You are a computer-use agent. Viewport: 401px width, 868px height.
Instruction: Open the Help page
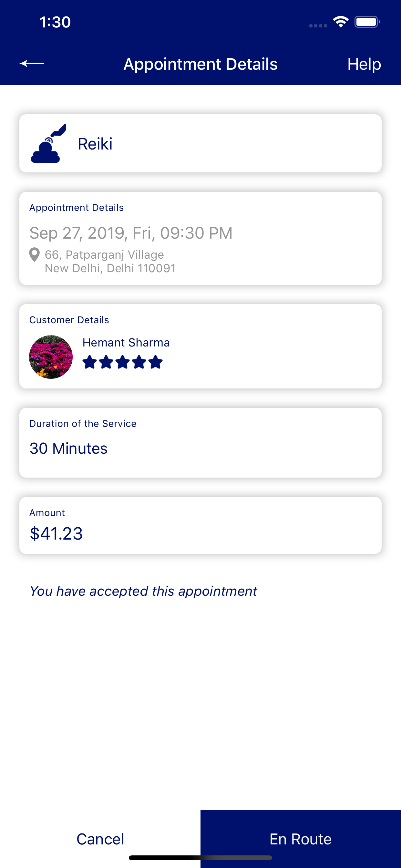[364, 64]
